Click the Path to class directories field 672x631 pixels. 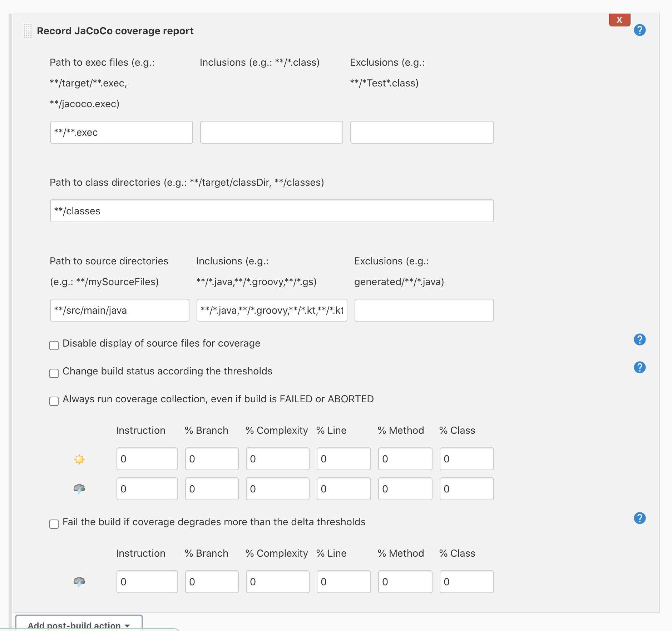[x=272, y=211]
